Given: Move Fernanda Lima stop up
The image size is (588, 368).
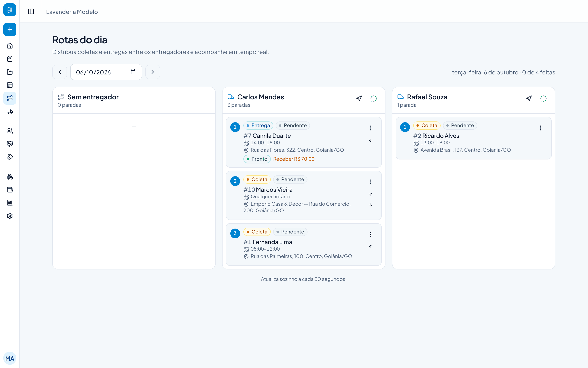Looking at the screenshot, I should tap(371, 247).
